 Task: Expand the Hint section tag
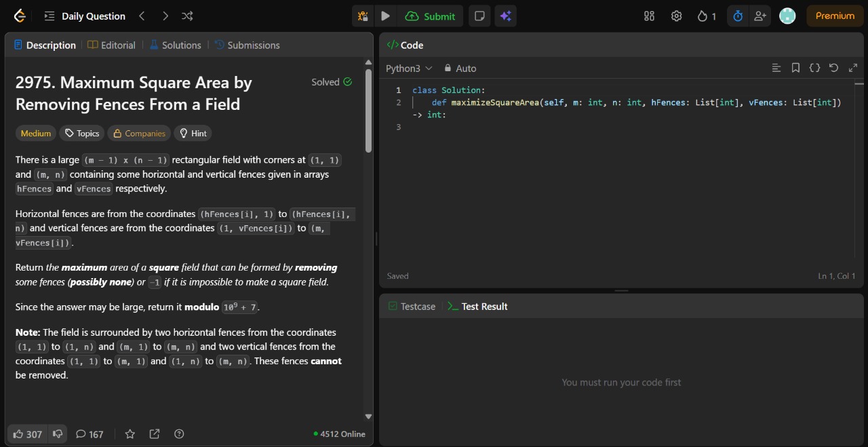click(x=193, y=134)
